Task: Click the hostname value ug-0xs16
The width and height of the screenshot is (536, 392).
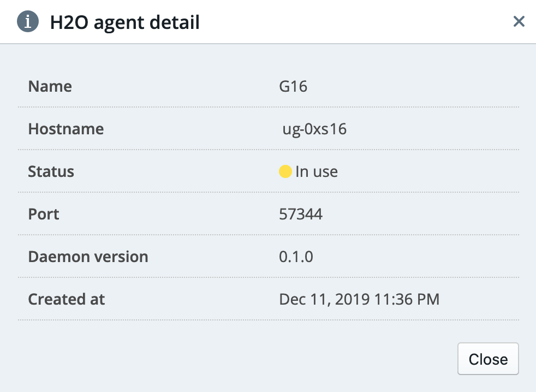Action: pyautogui.click(x=314, y=129)
